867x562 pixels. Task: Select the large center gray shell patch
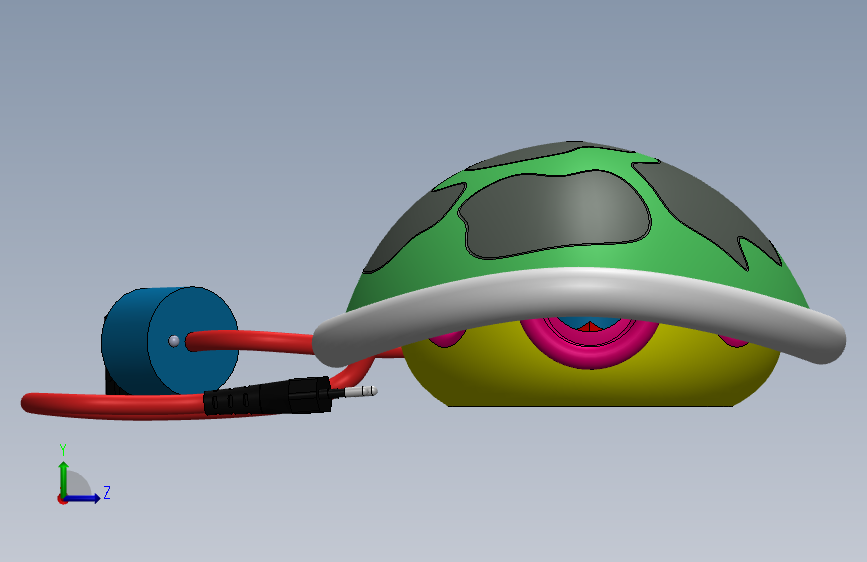coord(556,214)
